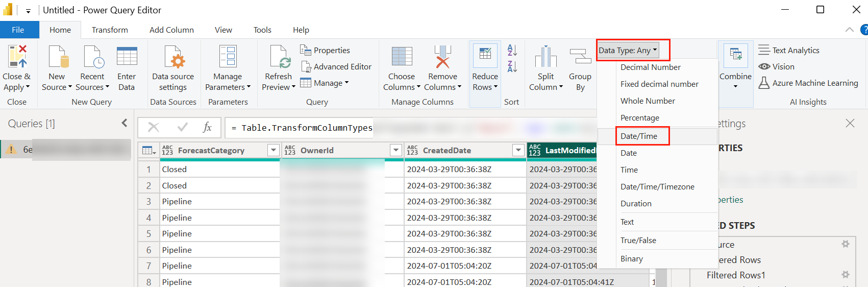Click the Refresh Preview icon
Viewport: 868px width, 287px height.
[280, 56]
